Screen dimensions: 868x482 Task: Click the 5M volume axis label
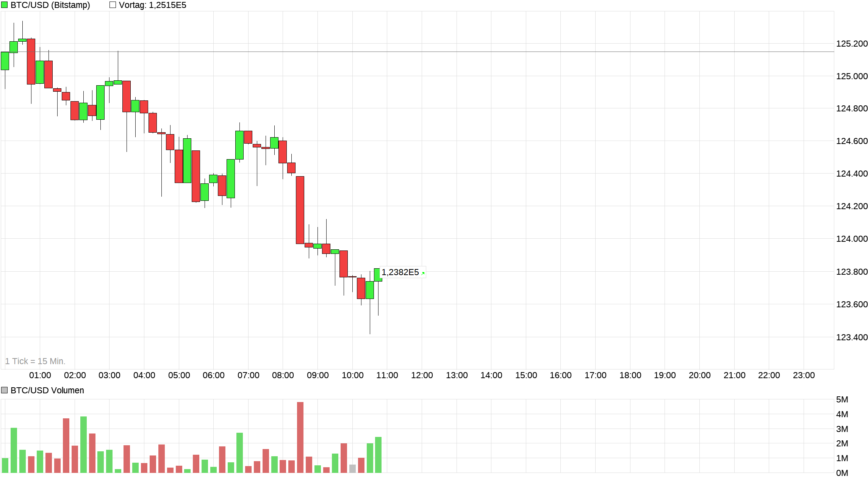tap(842, 399)
